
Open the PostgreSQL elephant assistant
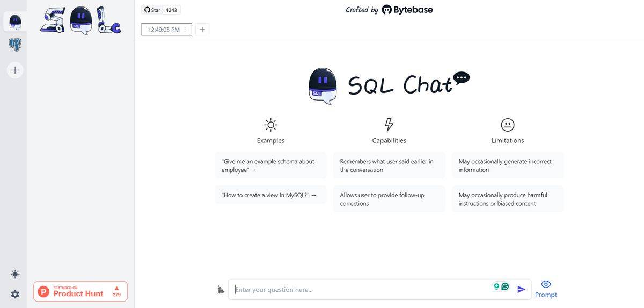coord(15,45)
